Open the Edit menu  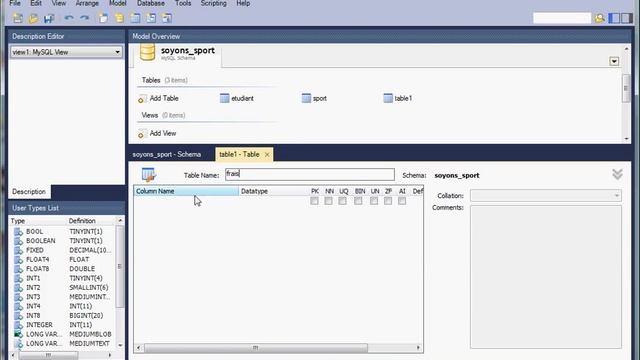pyautogui.click(x=36, y=3)
